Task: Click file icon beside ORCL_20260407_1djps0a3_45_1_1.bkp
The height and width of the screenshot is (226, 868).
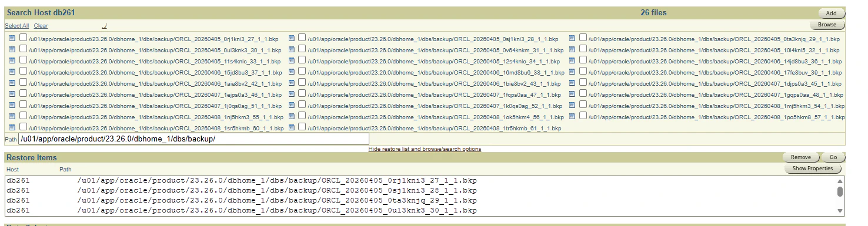Action: coord(572,83)
